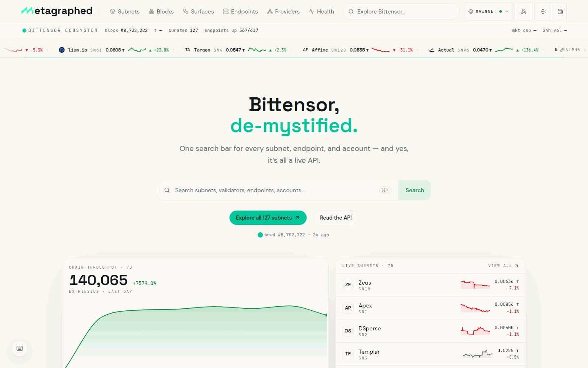This screenshot has height=368, width=588.
Task: Open the Providers nav item
Action: [283, 11]
